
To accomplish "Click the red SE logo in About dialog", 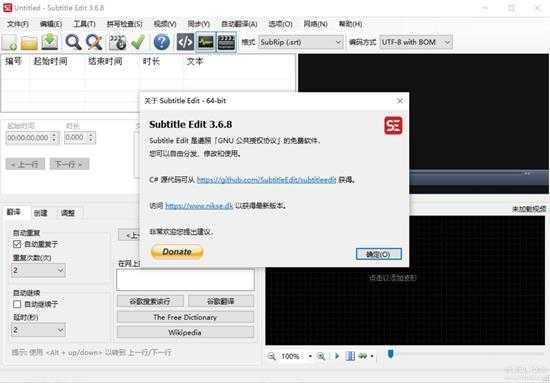I will (x=393, y=126).
